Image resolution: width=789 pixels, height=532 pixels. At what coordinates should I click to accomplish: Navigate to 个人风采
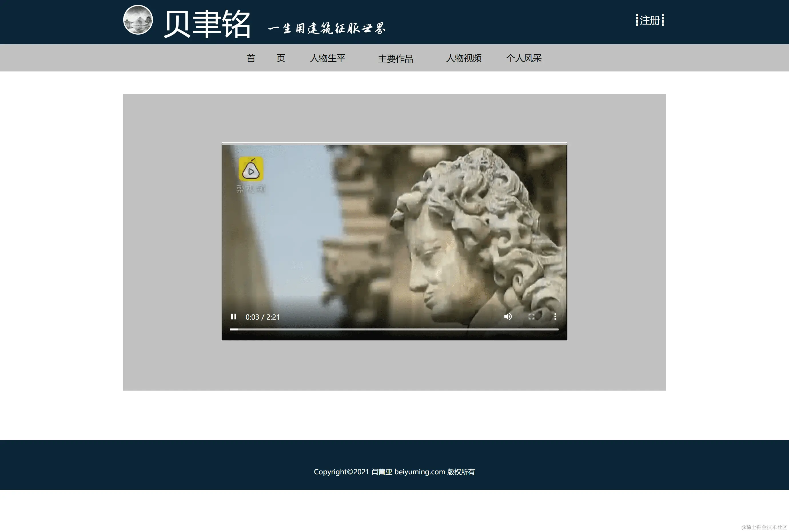524,58
